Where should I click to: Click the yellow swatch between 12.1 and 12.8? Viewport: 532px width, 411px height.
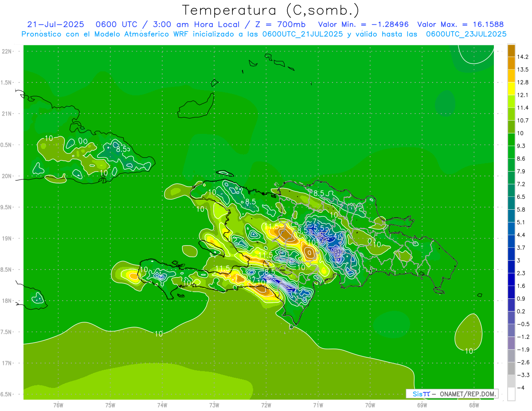[511, 88]
